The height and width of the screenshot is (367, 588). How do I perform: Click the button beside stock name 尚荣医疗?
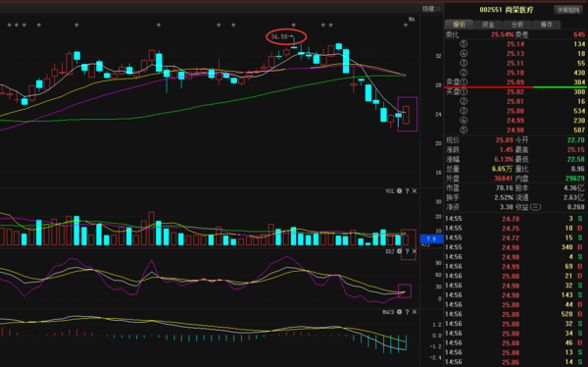pyautogui.click(x=568, y=10)
